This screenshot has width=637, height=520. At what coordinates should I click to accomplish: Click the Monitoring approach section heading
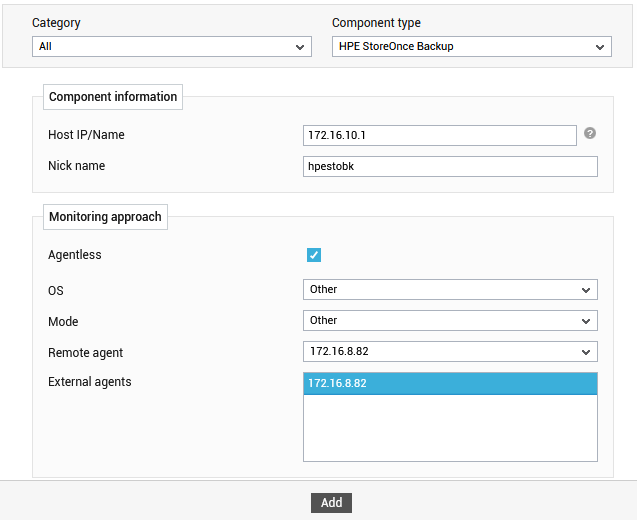coord(105,217)
